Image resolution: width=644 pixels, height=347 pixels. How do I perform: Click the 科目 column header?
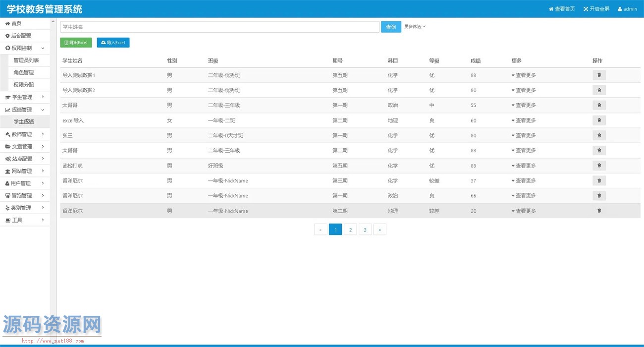393,60
